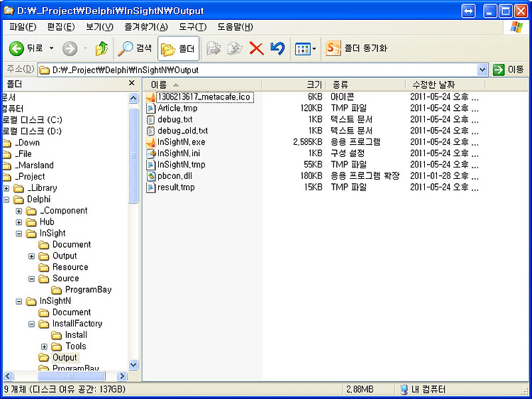The height and width of the screenshot is (399, 532).
Task: Select the _Marsland folder in tree
Action: [x=34, y=165]
